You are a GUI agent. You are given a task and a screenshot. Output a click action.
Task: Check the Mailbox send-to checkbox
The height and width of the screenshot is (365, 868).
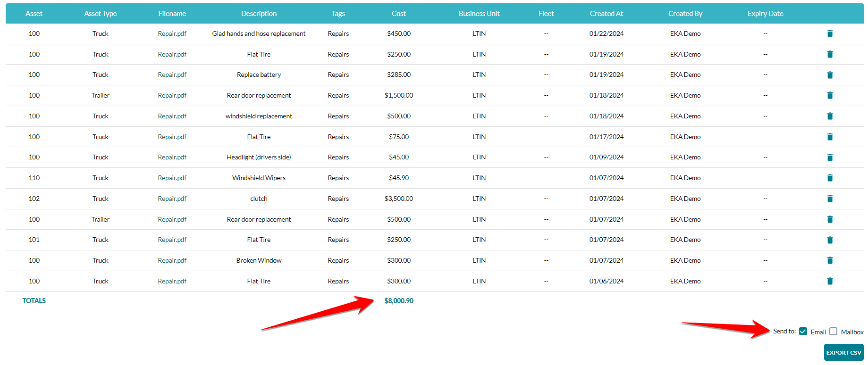tap(833, 332)
